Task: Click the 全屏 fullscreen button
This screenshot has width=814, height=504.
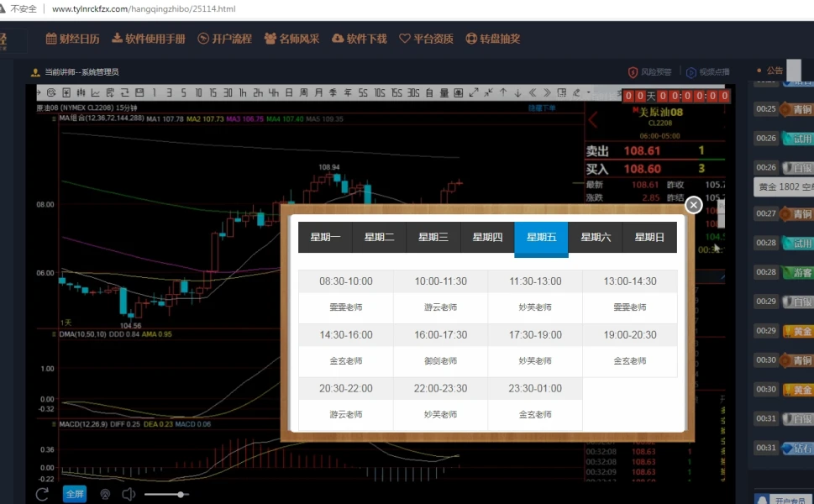Action: [x=75, y=494]
